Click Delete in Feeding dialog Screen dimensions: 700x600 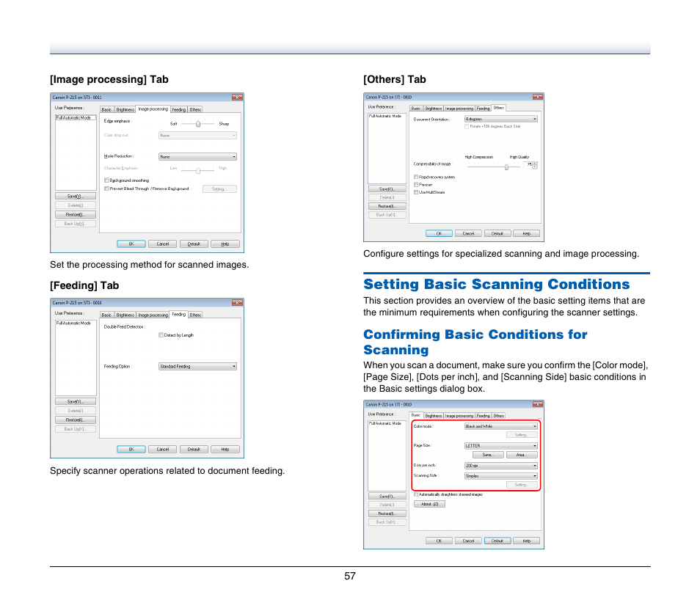(76, 411)
